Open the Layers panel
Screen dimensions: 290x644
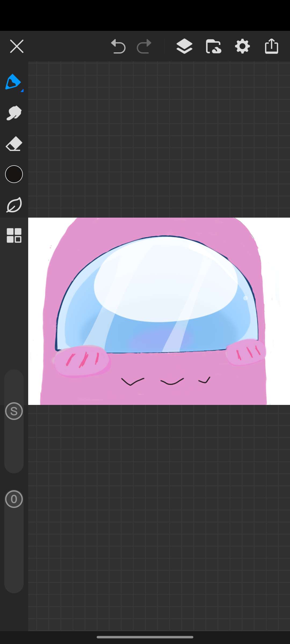(184, 46)
